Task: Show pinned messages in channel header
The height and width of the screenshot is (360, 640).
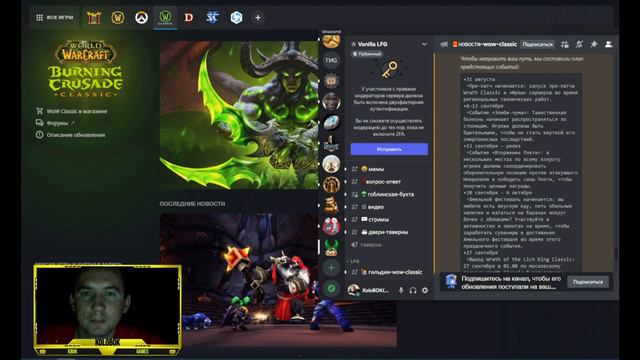Action: tap(594, 44)
